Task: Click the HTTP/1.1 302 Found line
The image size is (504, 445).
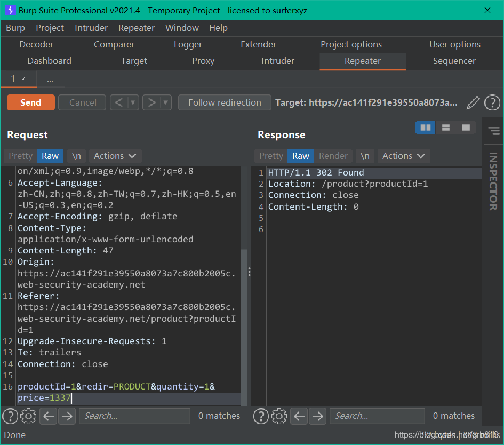Action: 316,173
